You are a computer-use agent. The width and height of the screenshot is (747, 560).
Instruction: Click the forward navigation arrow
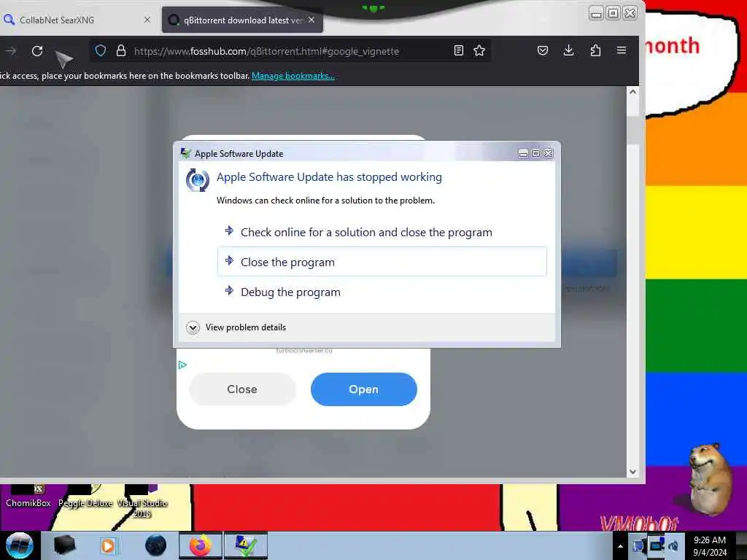pyautogui.click(x=11, y=51)
